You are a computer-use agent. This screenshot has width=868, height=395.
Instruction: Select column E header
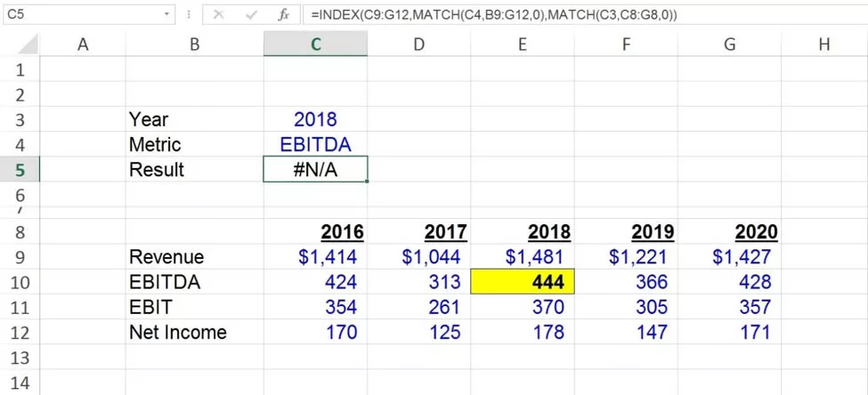point(523,44)
